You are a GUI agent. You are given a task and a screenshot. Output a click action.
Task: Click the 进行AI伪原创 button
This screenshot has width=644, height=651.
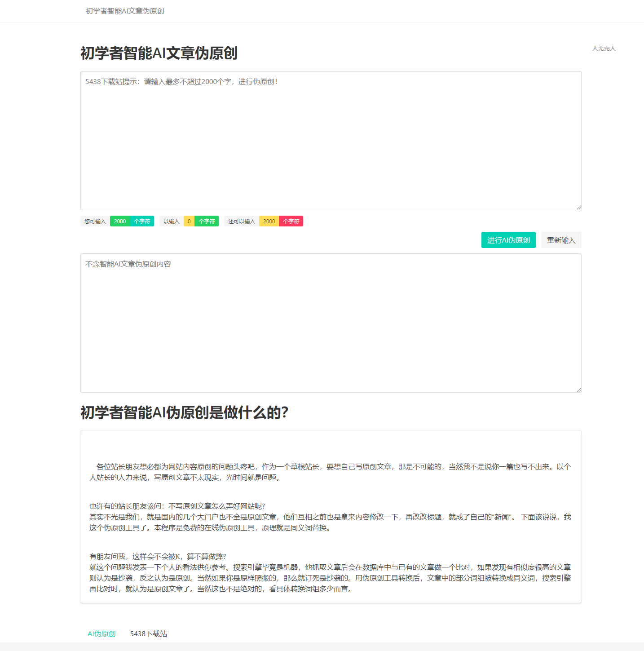pos(508,240)
